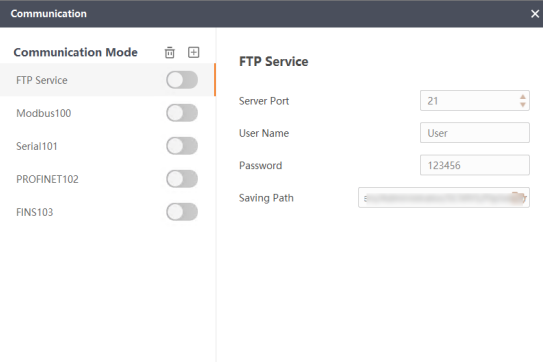Focus the User Name input field
Viewport: 543px width, 362px height.
point(475,133)
